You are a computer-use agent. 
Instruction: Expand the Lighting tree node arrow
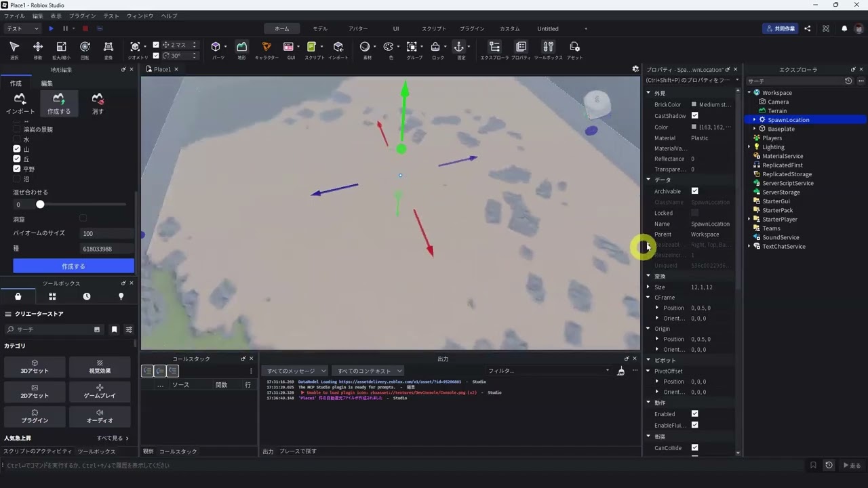(749, 147)
